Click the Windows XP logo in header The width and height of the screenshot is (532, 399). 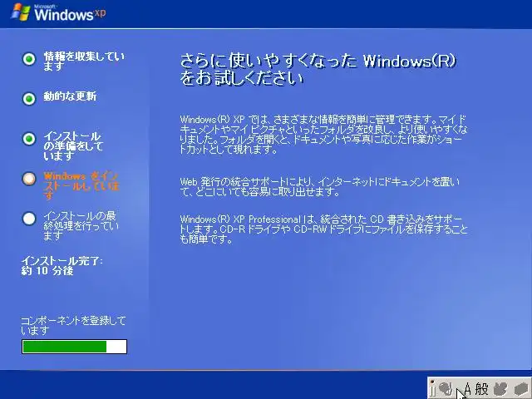[58, 13]
